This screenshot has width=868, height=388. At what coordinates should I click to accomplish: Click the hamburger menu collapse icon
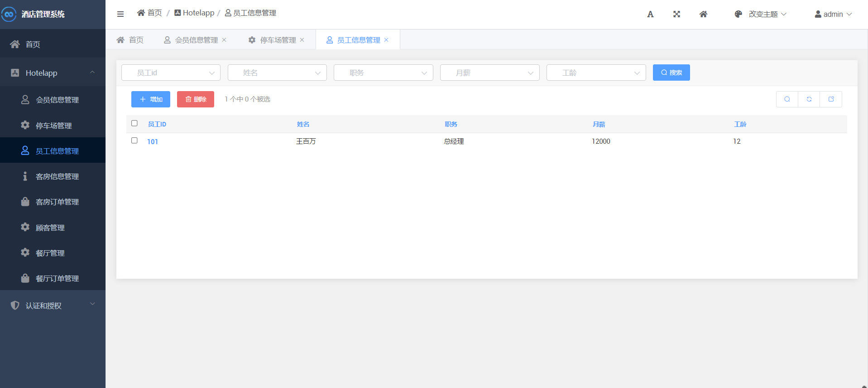(x=120, y=14)
